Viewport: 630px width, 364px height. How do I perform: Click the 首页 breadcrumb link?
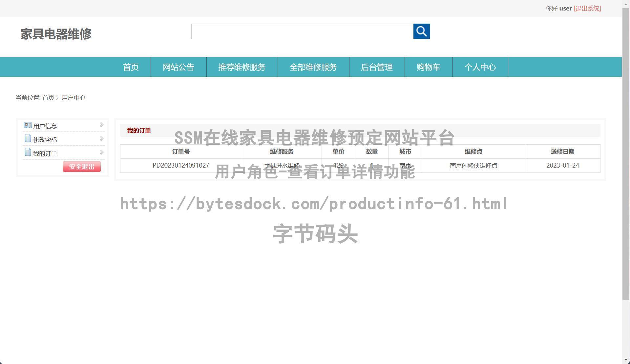48,98
